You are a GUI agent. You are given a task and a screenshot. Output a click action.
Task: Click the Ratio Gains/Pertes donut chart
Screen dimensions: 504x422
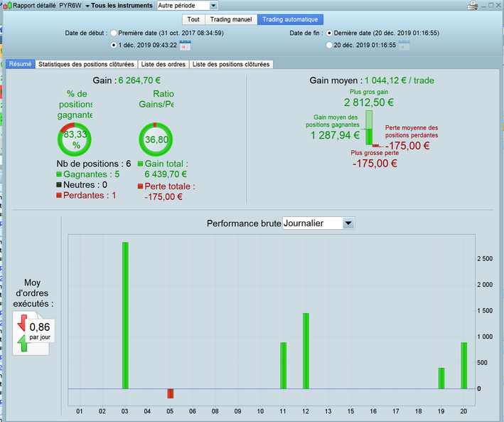(x=156, y=139)
